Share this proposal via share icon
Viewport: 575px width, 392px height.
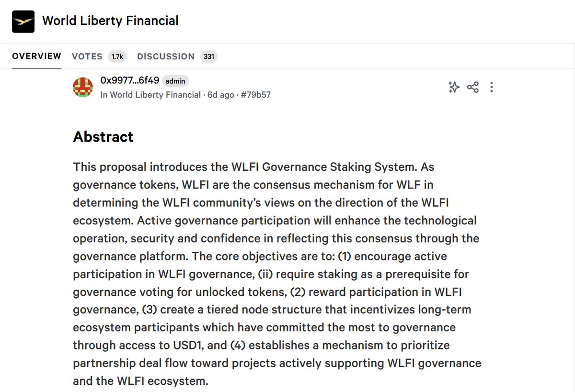coord(472,87)
